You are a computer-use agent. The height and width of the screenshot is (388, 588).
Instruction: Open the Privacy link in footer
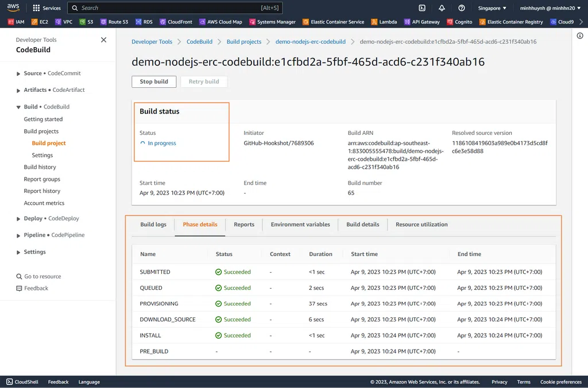click(499, 382)
